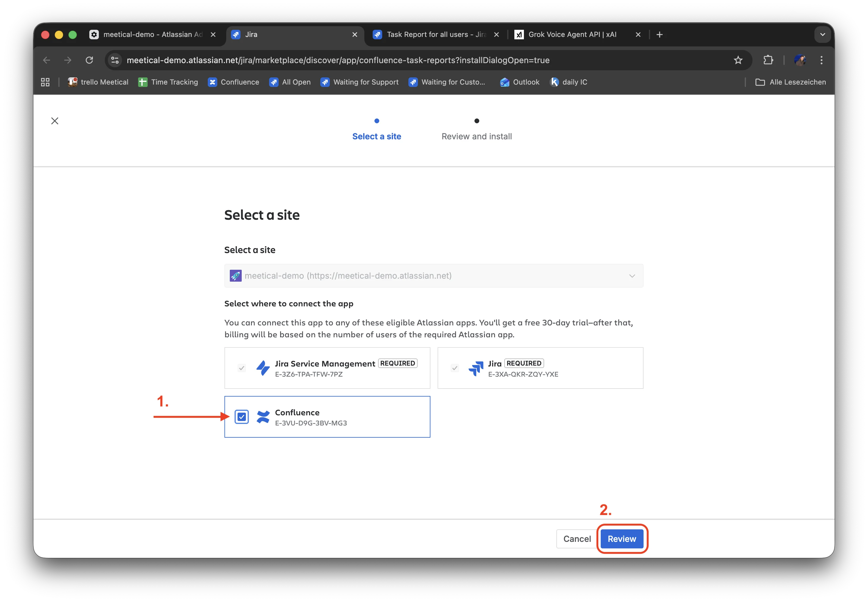Uncheck the Confluence checkbox
Viewport: 868px width, 602px height.
241,417
